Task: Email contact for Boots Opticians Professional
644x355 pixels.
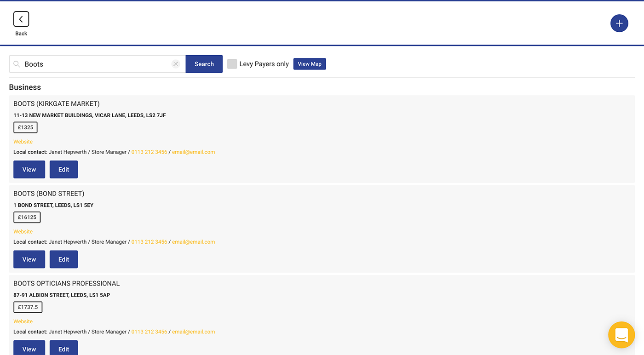Action: tap(194, 332)
